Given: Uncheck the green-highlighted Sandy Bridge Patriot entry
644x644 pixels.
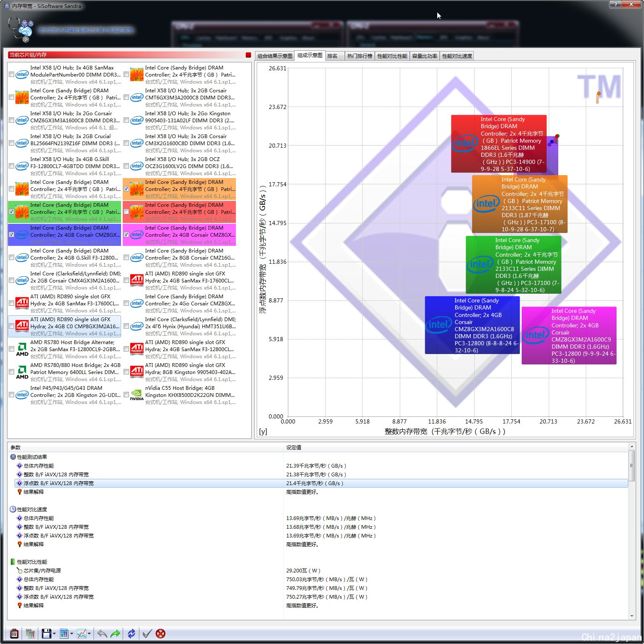Looking at the screenshot, I should point(12,212).
